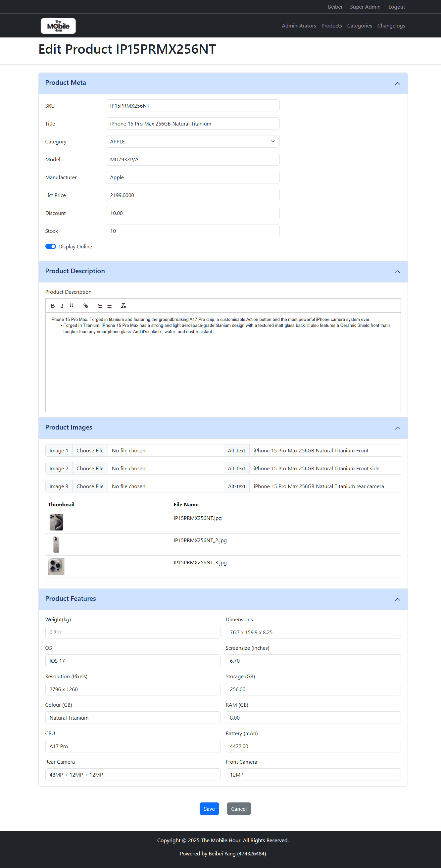Create a bulleted list
Image resolution: width=441 pixels, height=868 pixels.
tap(109, 306)
